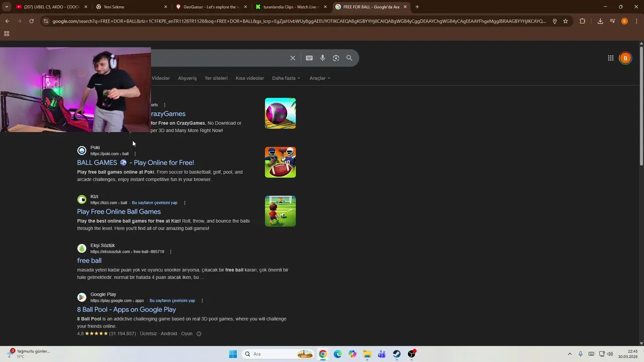Viewport: 644px width, 362px height.
Task: Open 8 Ball Pool Apps on Google Play
Action: 126,309
